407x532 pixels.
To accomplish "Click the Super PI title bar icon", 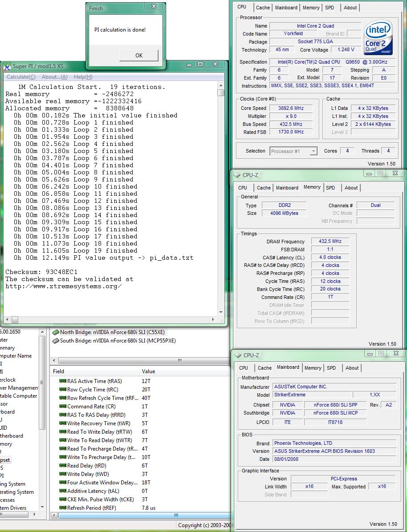I will coord(7,66).
